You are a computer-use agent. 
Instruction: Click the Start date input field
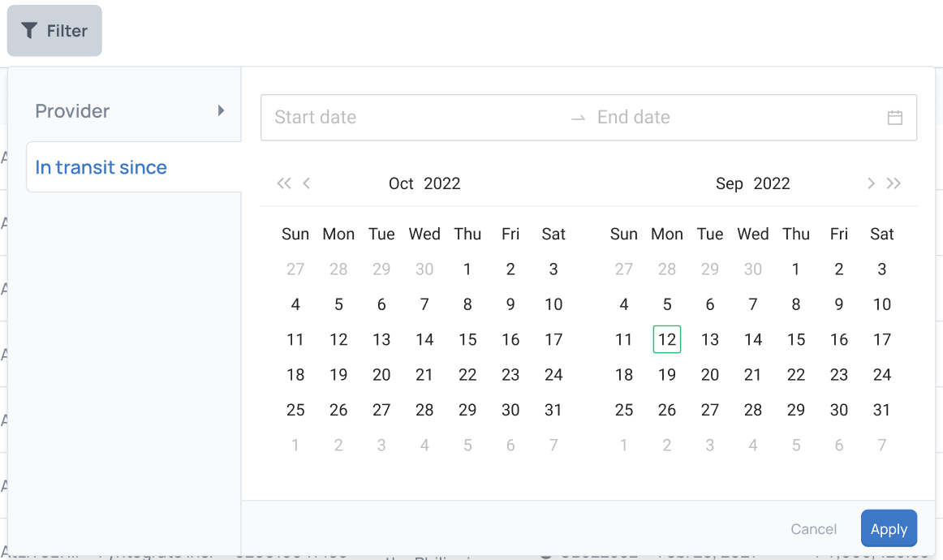[x=349, y=117]
